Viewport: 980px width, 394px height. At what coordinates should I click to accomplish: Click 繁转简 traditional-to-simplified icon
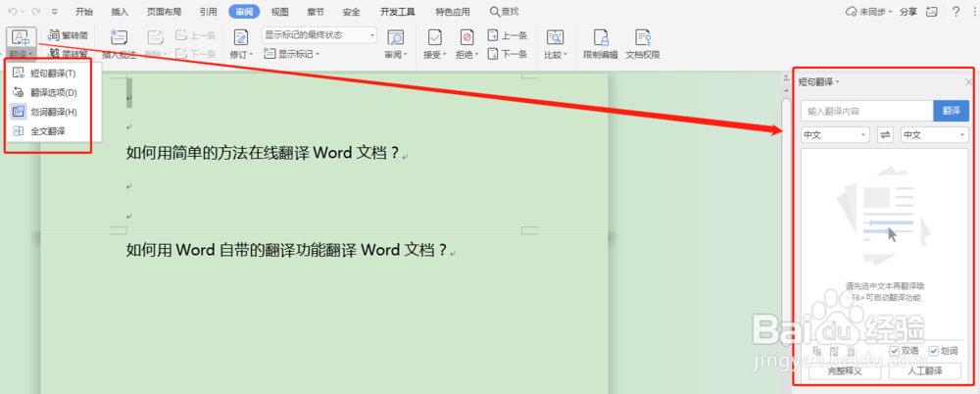tap(54, 35)
